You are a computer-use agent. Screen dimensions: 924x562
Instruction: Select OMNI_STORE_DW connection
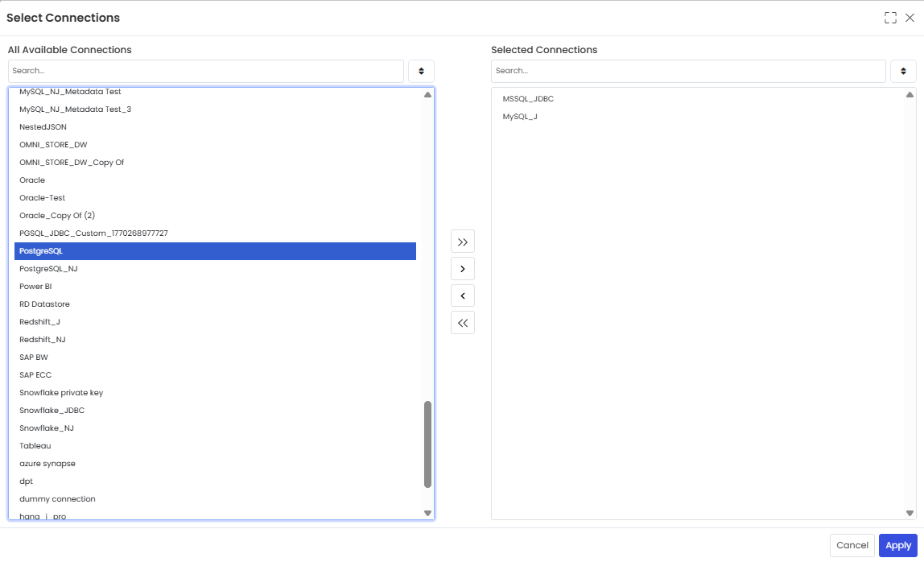pos(215,145)
